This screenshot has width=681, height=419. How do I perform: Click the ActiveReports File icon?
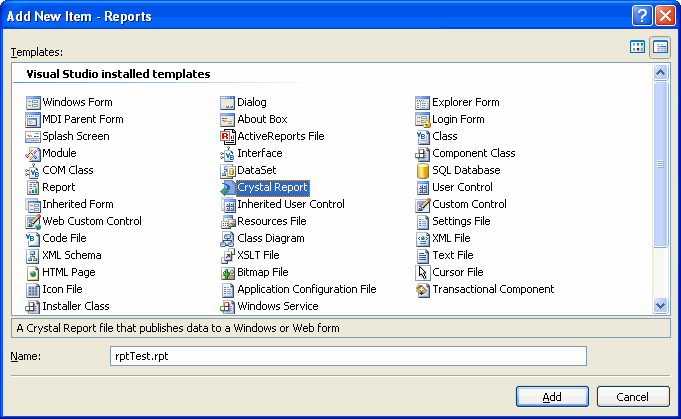[227, 136]
